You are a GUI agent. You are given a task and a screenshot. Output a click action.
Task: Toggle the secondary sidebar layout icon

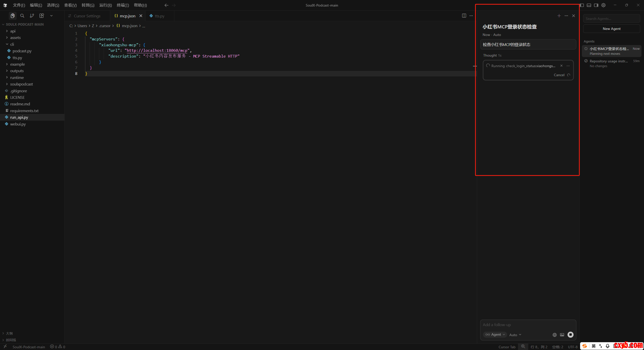(x=596, y=5)
